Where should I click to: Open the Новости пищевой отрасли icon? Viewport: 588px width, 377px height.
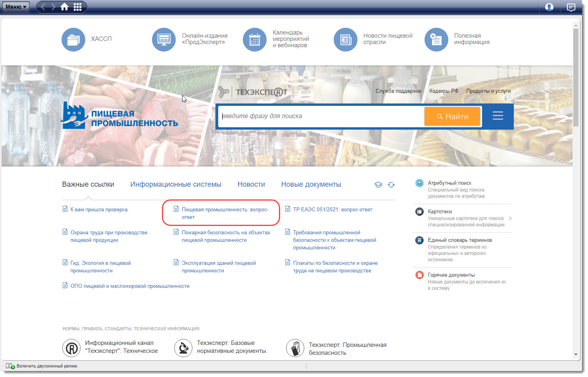pyautogui.click(x=346, y=39)
